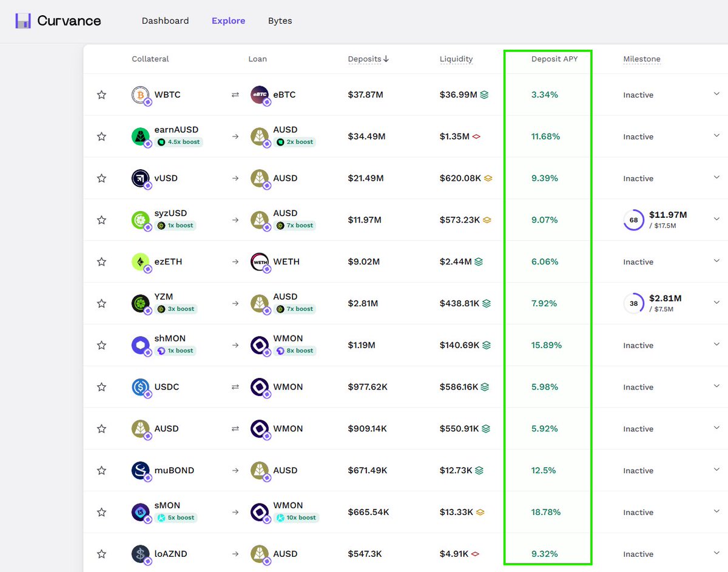Favorite the WBTC market with star

tap(101, 95)
